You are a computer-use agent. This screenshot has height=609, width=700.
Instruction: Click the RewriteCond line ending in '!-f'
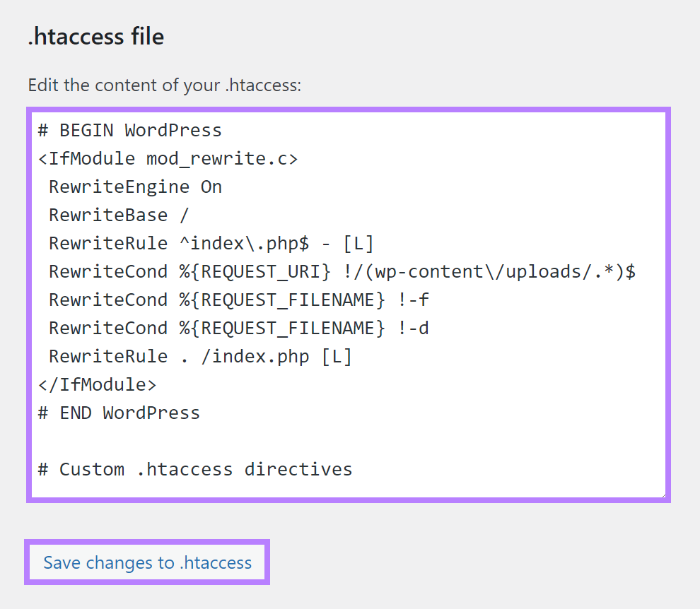pos(238,300)
